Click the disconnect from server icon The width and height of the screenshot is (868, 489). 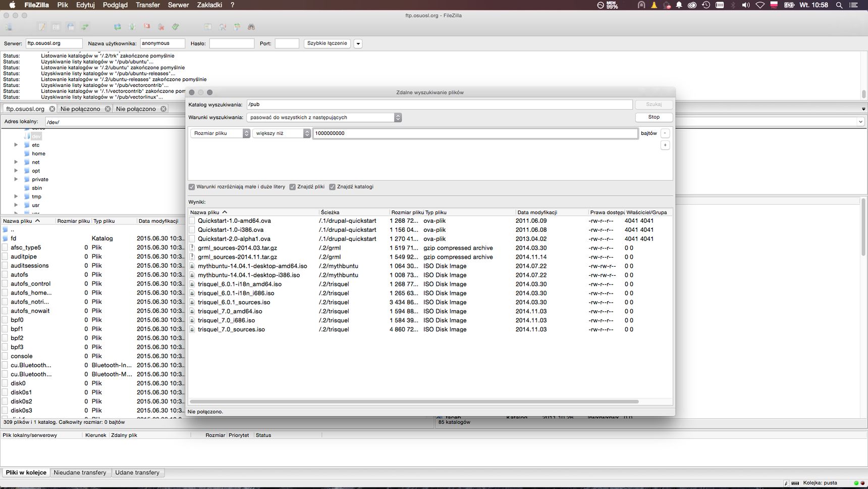pos(161,27)
